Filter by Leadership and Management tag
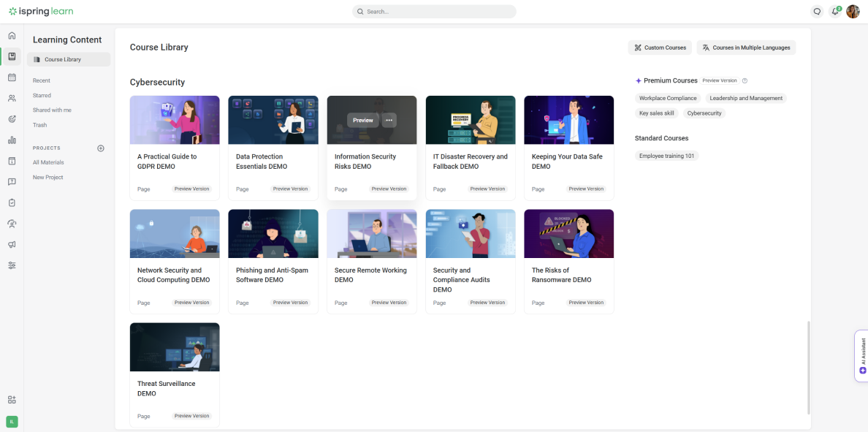Viewport: 868px width, 432px height. point(746,98)
